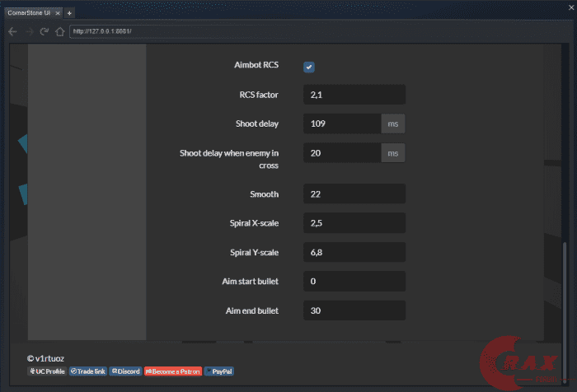Screen dimensions: 577x392
Task: Open the UC Profile badge link
Action: 47,371
